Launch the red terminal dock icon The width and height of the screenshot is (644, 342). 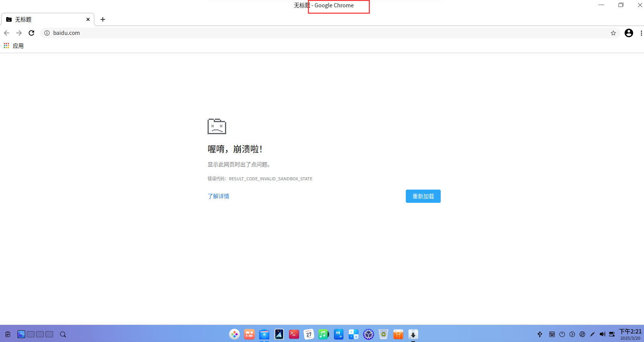coord(294,334)
